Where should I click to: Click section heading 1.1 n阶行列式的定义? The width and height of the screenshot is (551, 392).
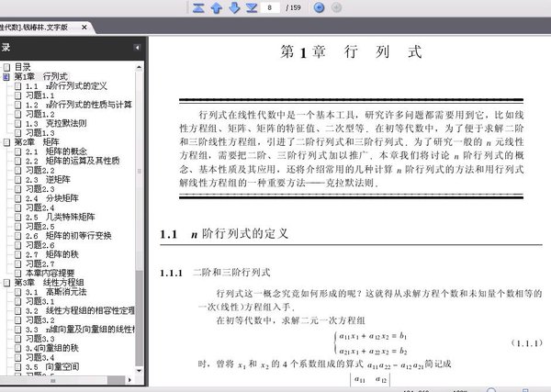224,233
